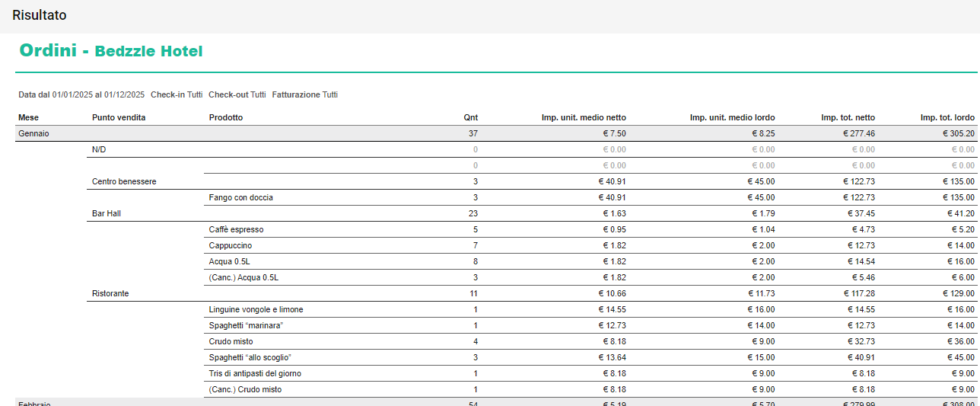Viewport: 980px width, 406px height.
Task: Click Ristorante's total net value € 117.28
Action: point(859,293)
